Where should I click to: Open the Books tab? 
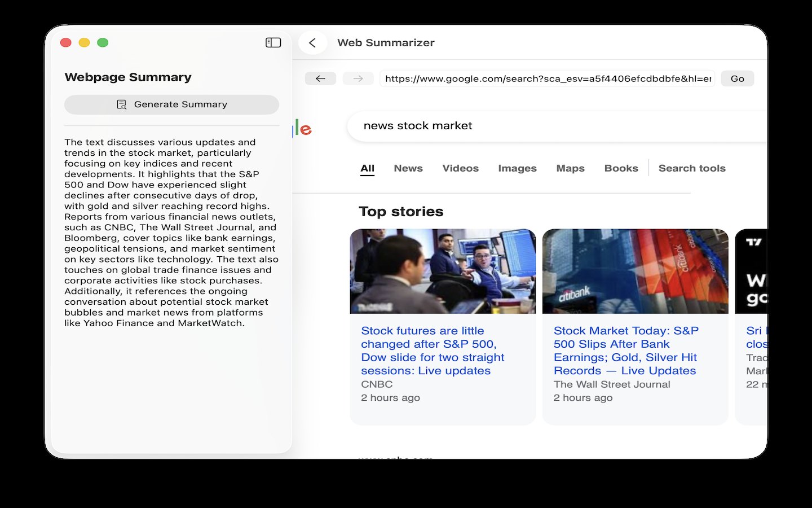point(621,168)
